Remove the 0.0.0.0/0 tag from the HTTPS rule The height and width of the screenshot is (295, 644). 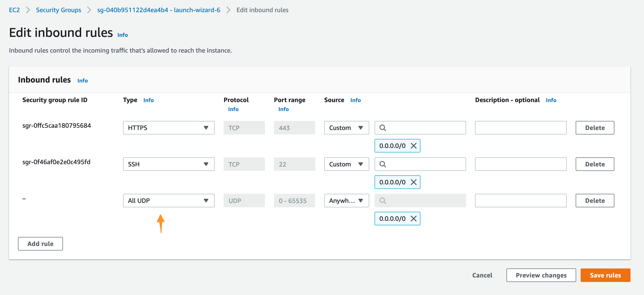coord(413,146)
